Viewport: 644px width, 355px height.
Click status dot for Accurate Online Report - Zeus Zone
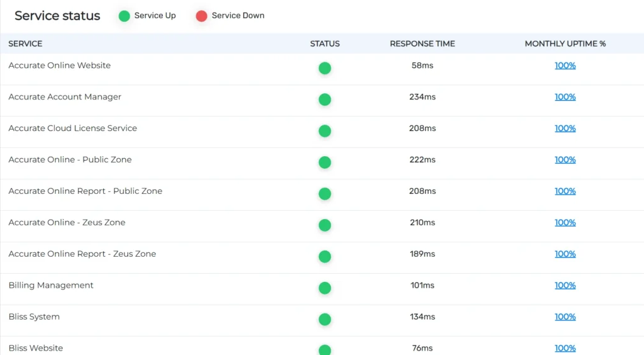coord(325,256)
